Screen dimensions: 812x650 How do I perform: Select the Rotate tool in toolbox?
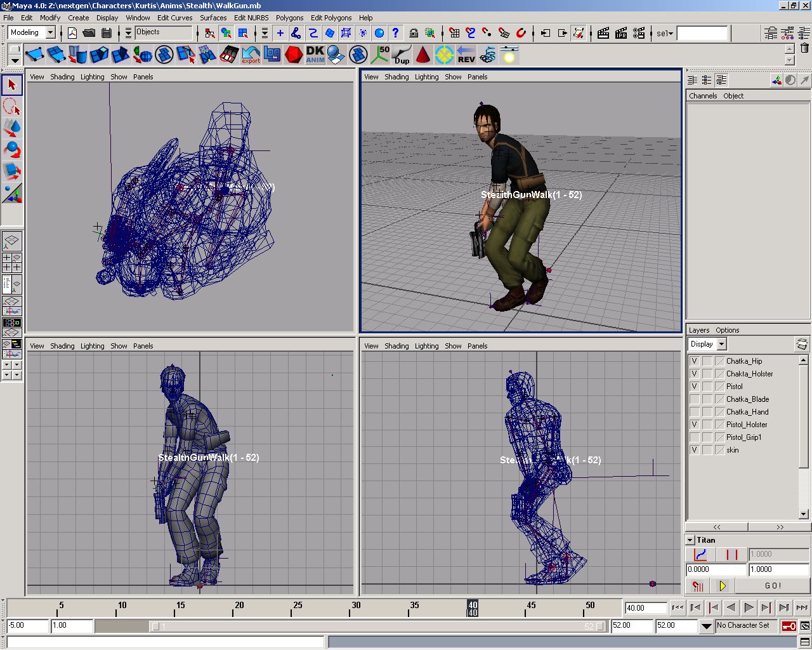coord(12,149)
